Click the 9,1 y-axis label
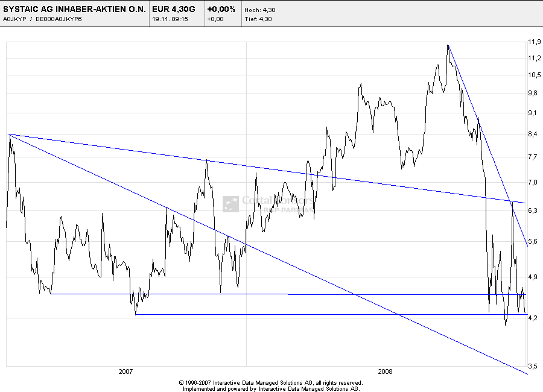Viewport: 543px width, 392px height. point(533,113)
